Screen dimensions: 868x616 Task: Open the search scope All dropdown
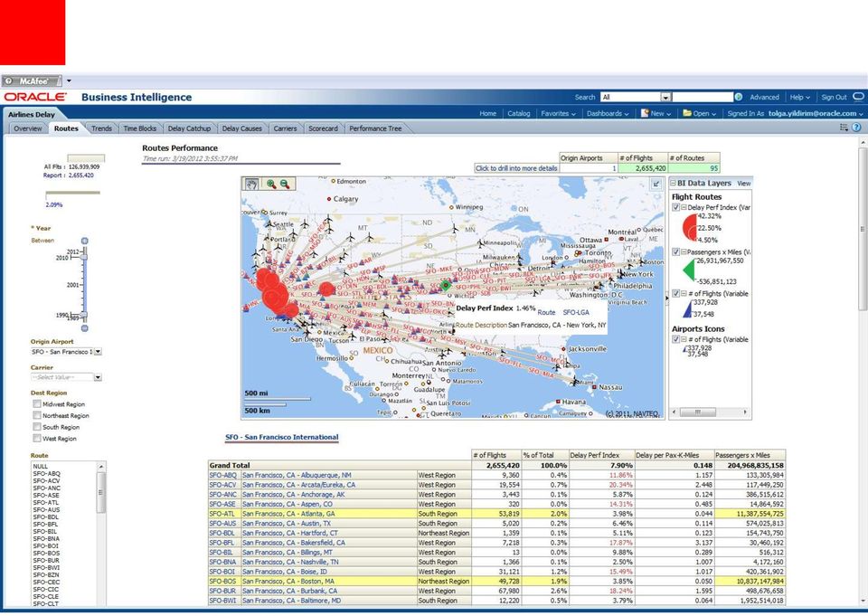pos(666,97)
